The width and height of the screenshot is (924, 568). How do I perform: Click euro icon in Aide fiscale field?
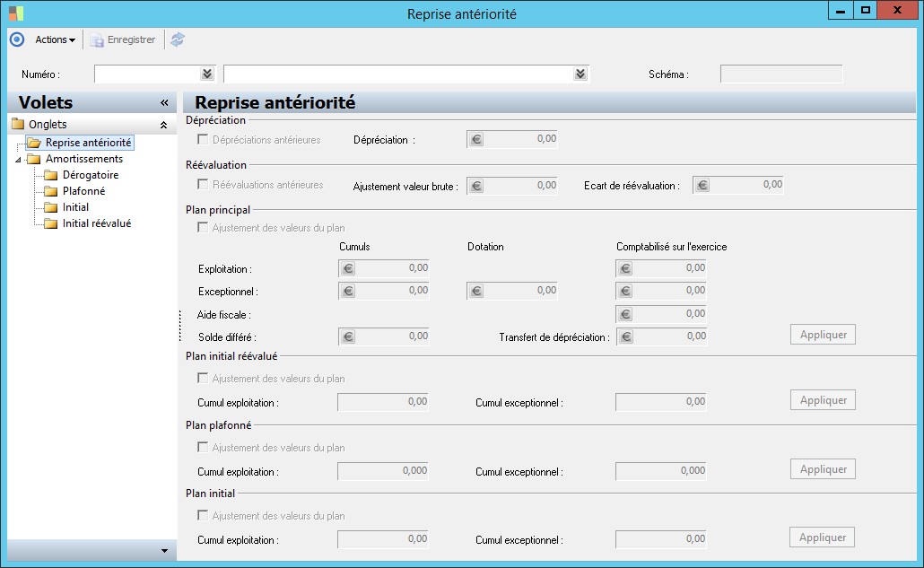[x=625, y=315]
